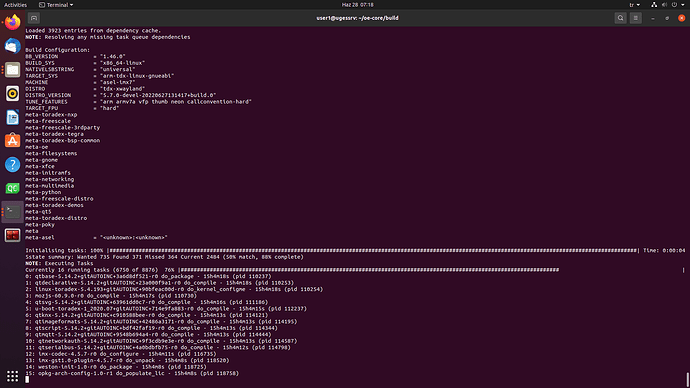Click the power icon in top bar
The image size is (690, 388).
[674, 5]
